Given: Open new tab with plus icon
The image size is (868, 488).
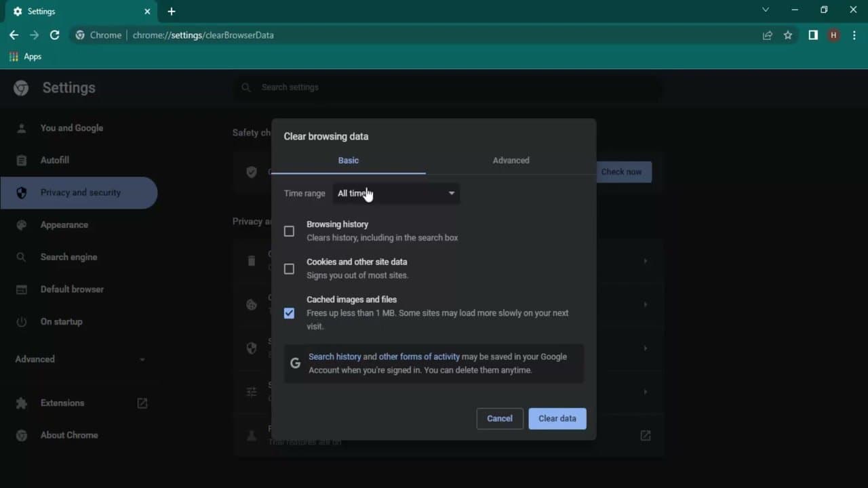Looking at the screenshot, I should 172,12.
